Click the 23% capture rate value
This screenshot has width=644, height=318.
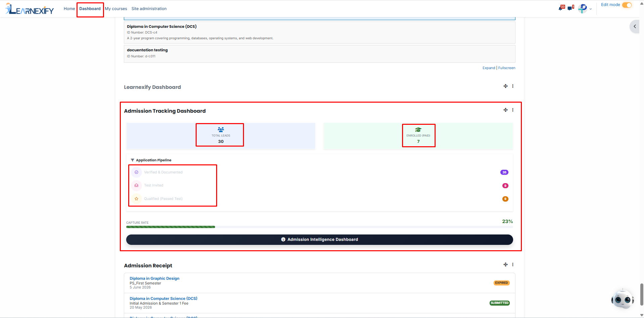point(507,221)
